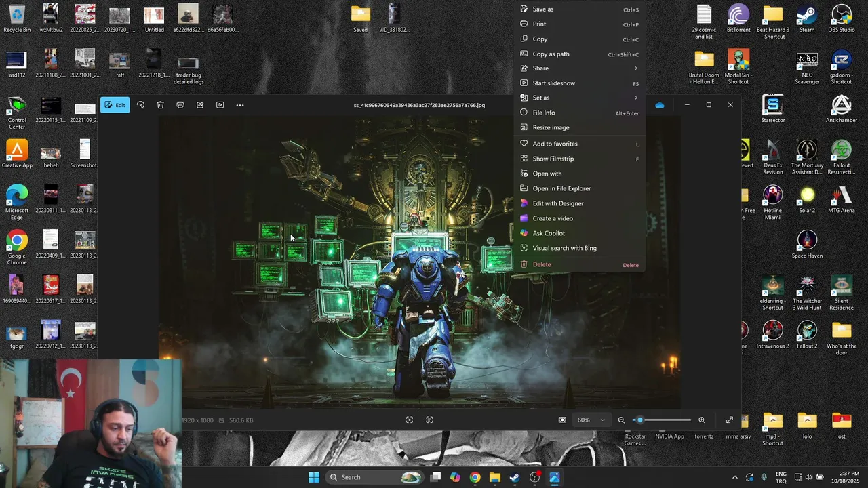Open Task View from the taskbar

point(436,477)
